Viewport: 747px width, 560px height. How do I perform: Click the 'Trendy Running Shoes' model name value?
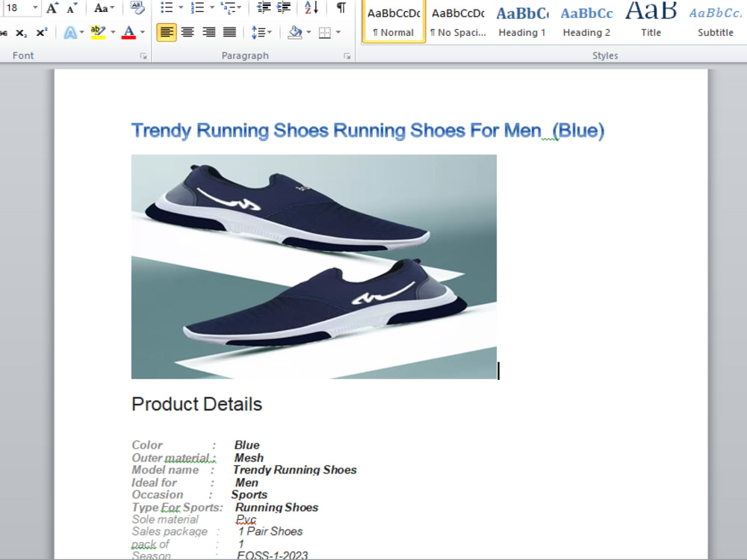pos(295,470)
